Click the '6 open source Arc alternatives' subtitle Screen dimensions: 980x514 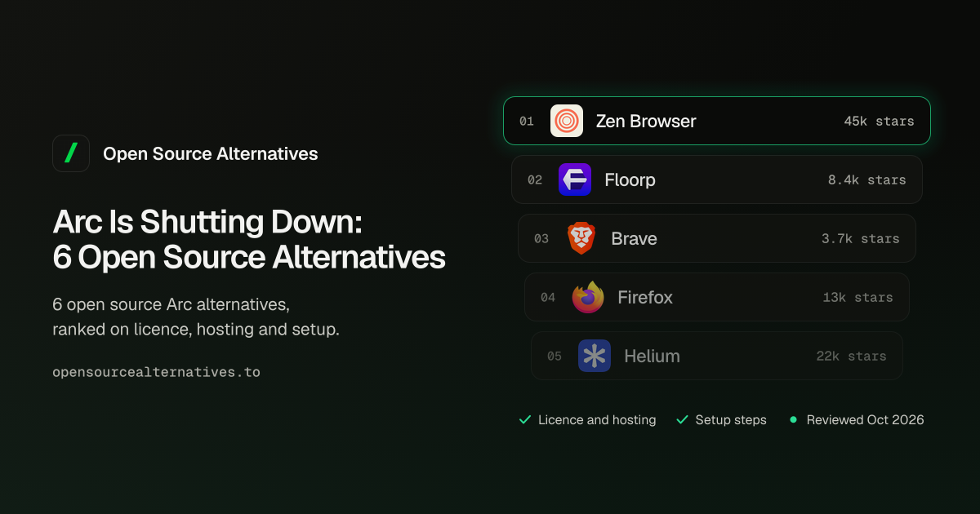(x=171, y=305)
